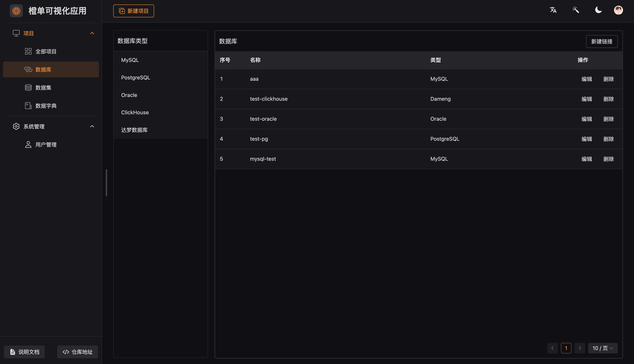Screen dimensions: 634x364
Task: Edit the test-oracle row
Action: coord(586,119)
